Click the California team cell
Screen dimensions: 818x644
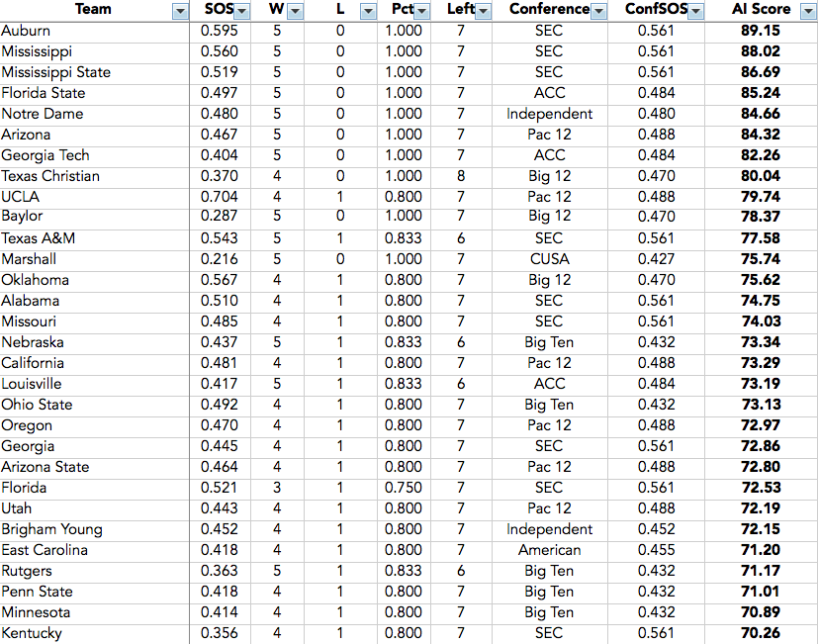[x=94, y=363]
